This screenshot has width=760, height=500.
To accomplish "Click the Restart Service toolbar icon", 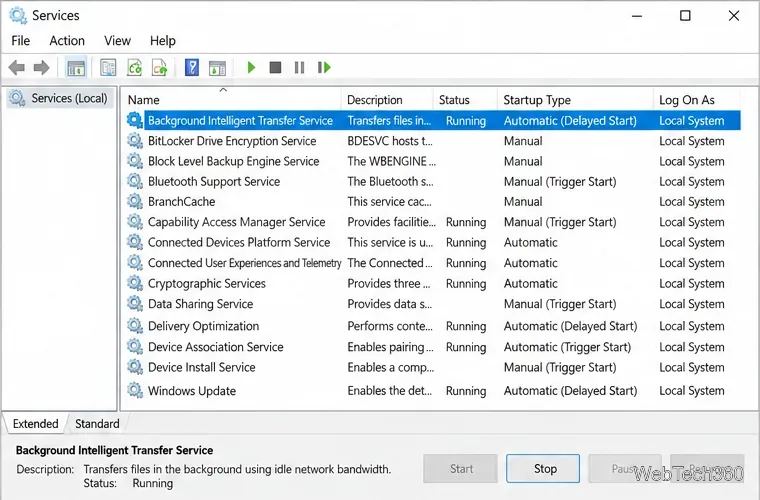I will coord(324,67).
